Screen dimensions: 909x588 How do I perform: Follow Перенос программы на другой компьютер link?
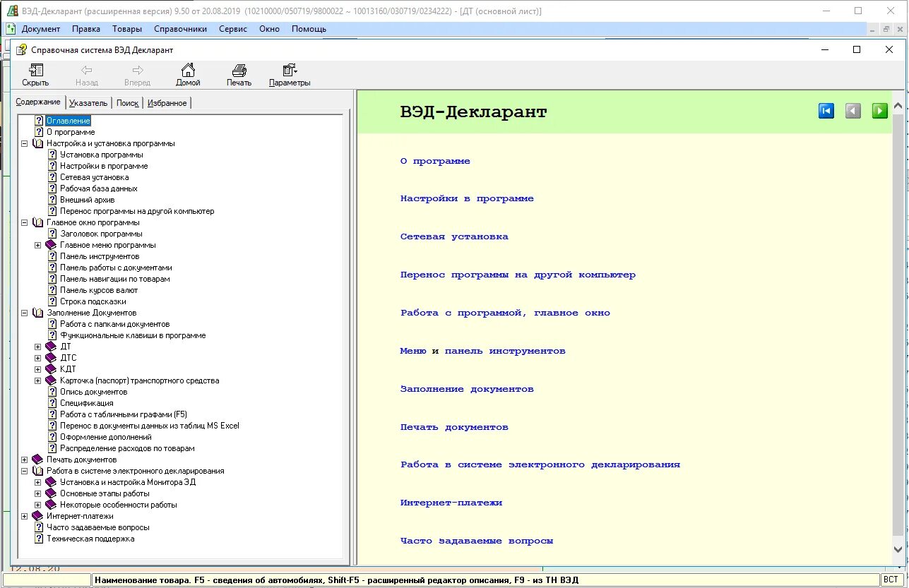[x=518, y=275]
